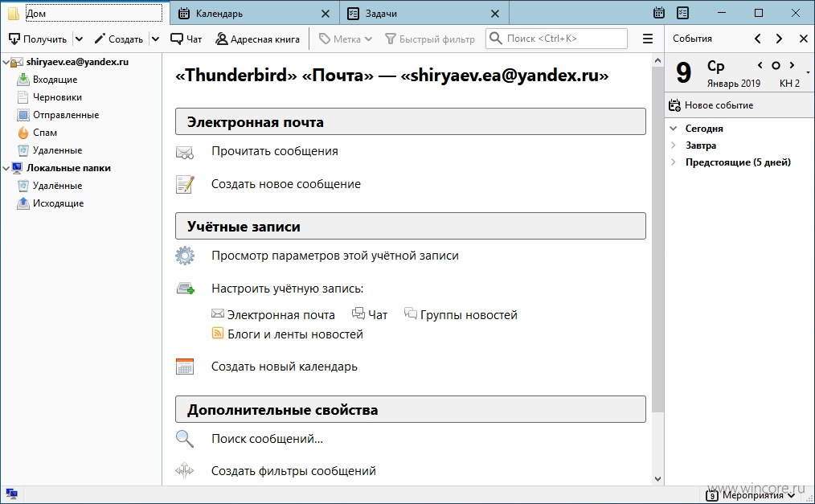Toggle the Мероприятия pane button

tap(752, 496)
